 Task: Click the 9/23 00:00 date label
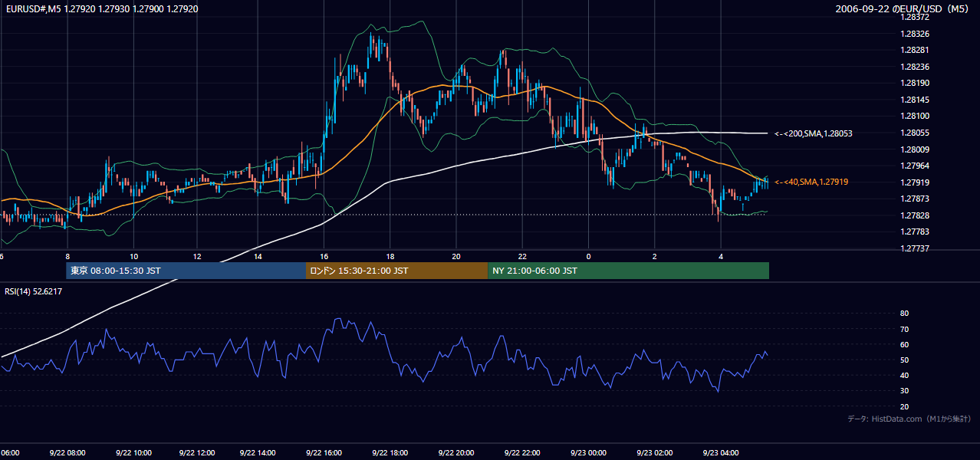(x=588, y=453)
